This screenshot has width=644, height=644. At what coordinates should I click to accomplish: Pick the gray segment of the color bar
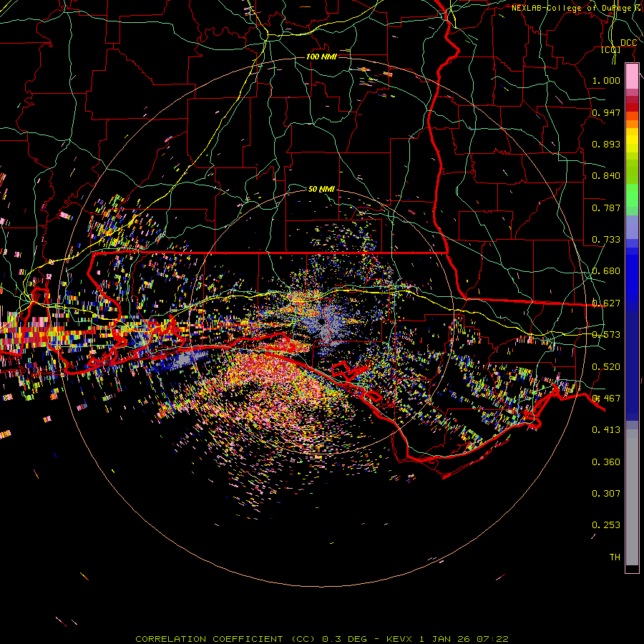pyautogui.click(x=632, y=497)
